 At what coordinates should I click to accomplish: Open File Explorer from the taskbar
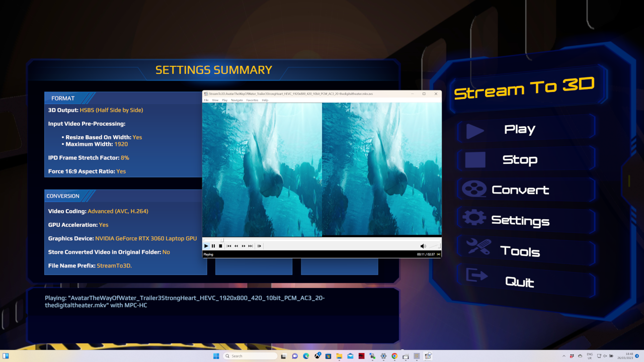pyautogui.click(x=339, y=356)
